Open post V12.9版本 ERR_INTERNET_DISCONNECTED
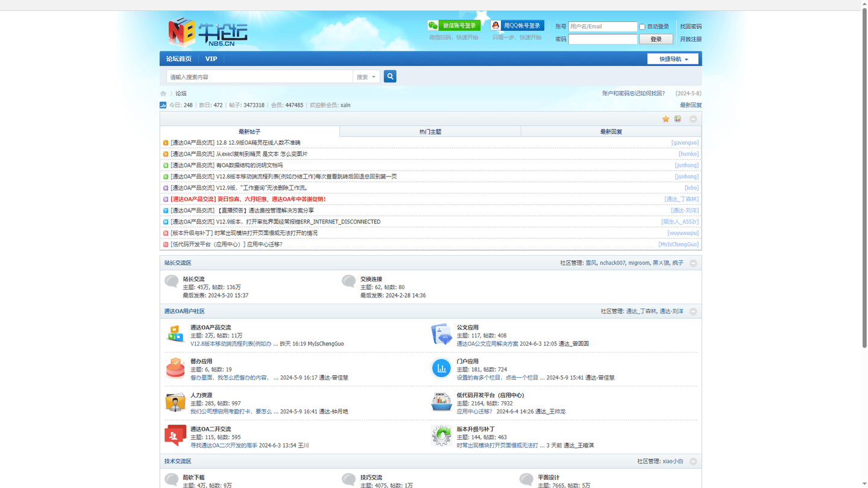The width and height of the screenshot is (868, 488). point(298,222)
